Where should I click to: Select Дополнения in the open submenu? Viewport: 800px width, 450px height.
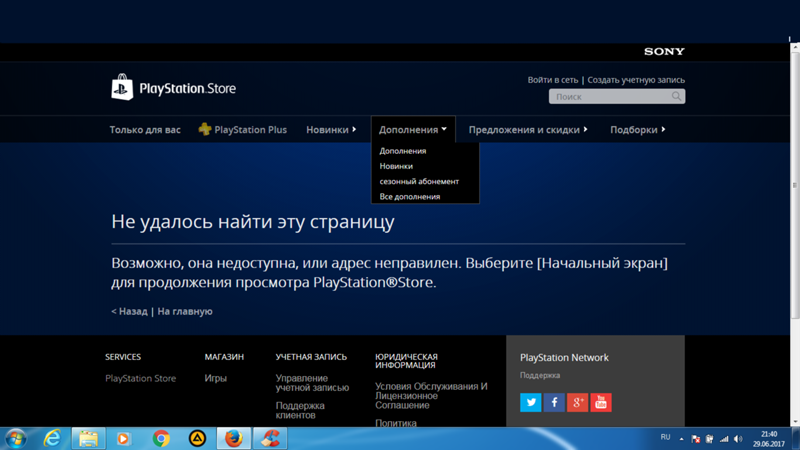(x=403, y=151)
